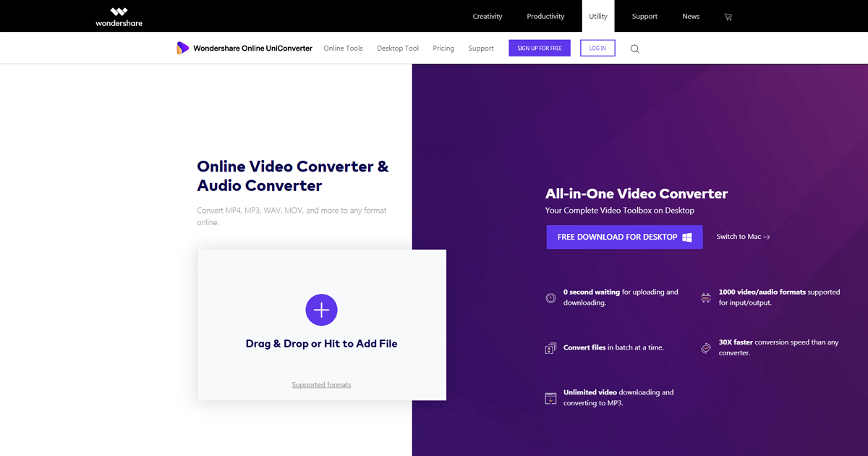Click the Online Video Converter & Audio Converter heading
868x456 pixels.
point(293,176)
